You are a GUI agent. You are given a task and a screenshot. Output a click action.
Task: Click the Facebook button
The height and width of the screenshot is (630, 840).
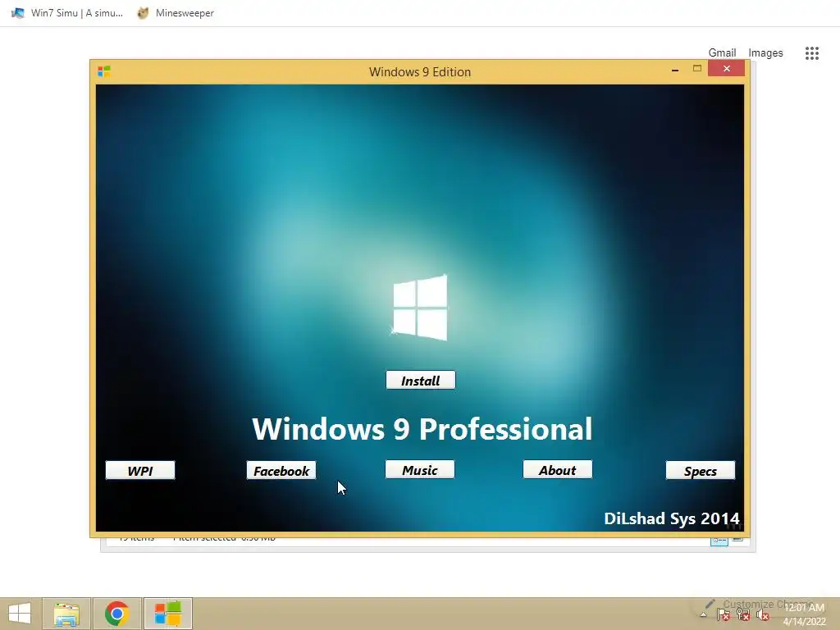pyautogui.click(x=281, y=470)
